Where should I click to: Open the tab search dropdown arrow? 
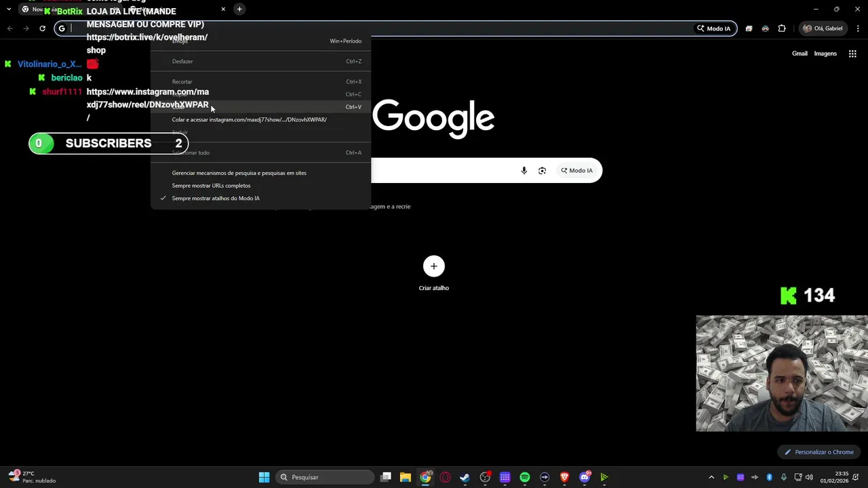pyautogui.click(x=8, y=9)
